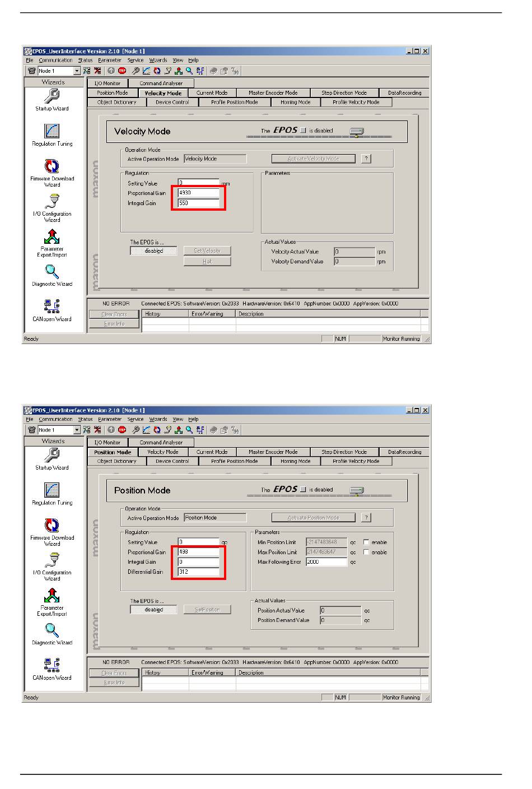Click Set Velocity button
The height and width of the screenshot is (789, 532).
[x=207, y=250]
